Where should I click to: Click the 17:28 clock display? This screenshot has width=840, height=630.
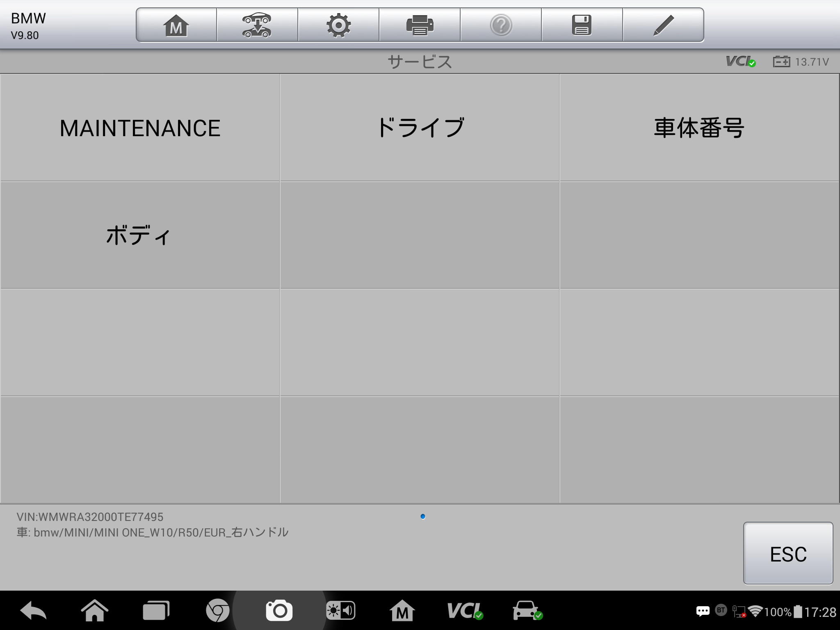click(820, 612)
